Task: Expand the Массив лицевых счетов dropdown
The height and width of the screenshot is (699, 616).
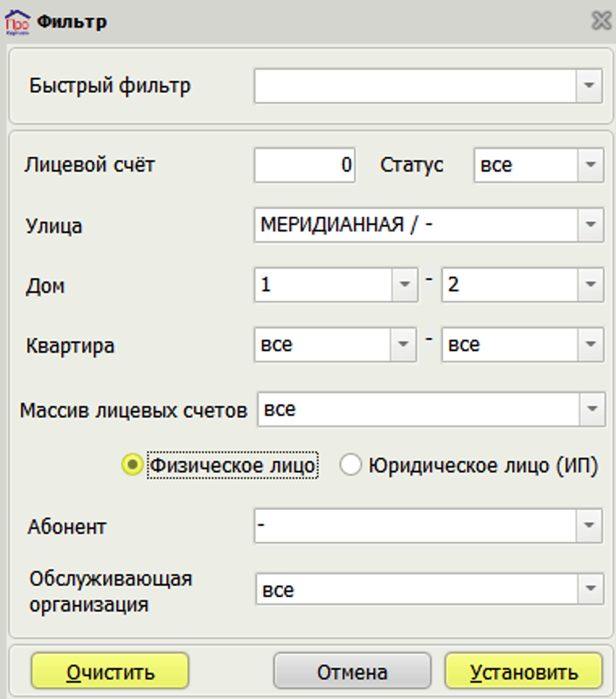Action: coord(592,409)
